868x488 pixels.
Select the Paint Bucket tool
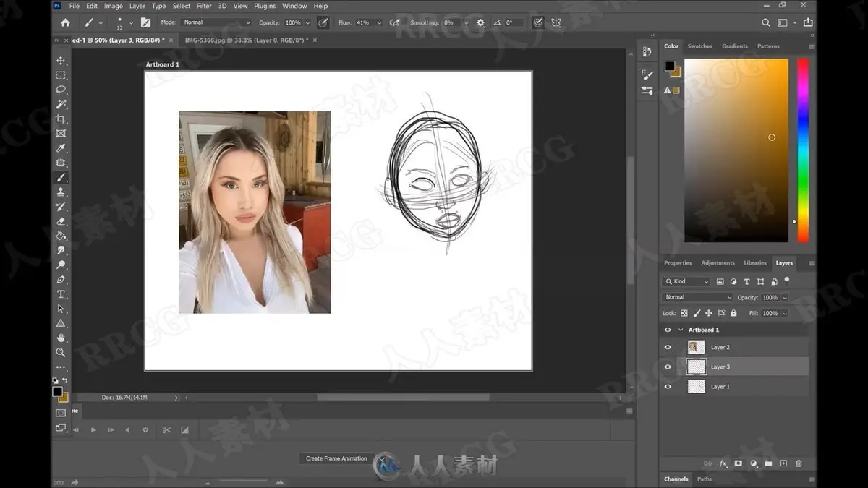coord(61,236)
